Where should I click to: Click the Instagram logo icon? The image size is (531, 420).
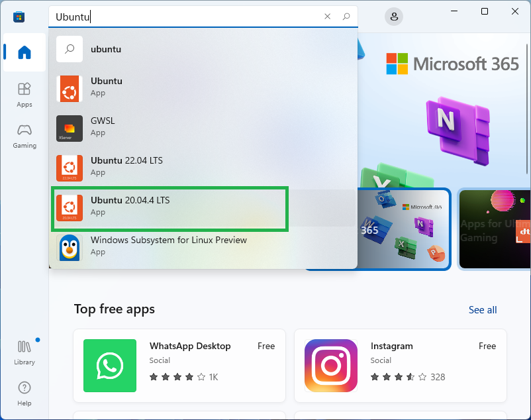tap(331, 366)
